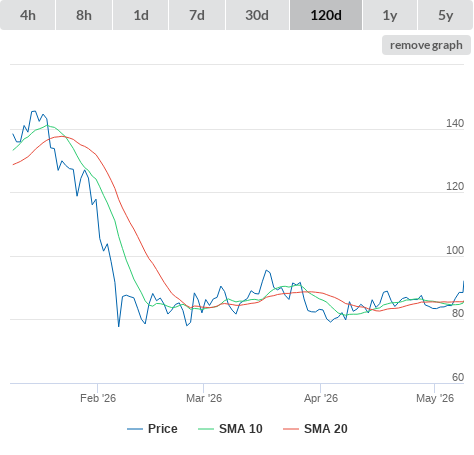Open the 1y time range view
Image resolution: width=474 pixels, height=455 pixels.
pos(390,15)
